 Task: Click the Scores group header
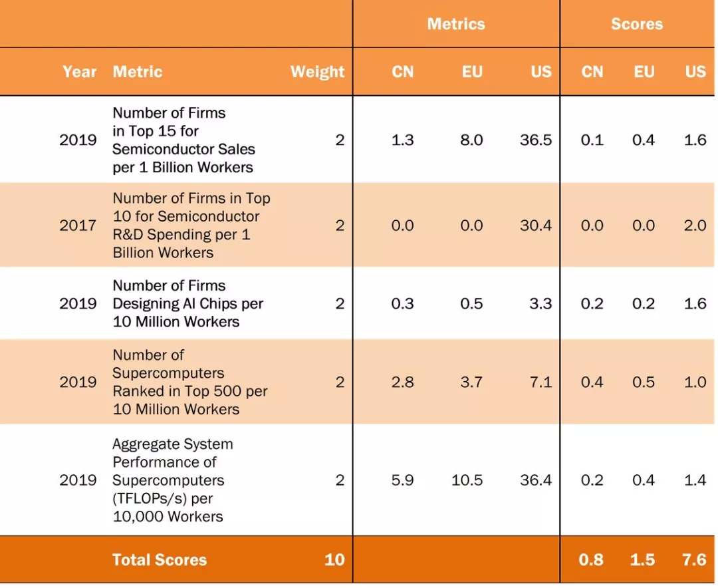tap(636, 25)
